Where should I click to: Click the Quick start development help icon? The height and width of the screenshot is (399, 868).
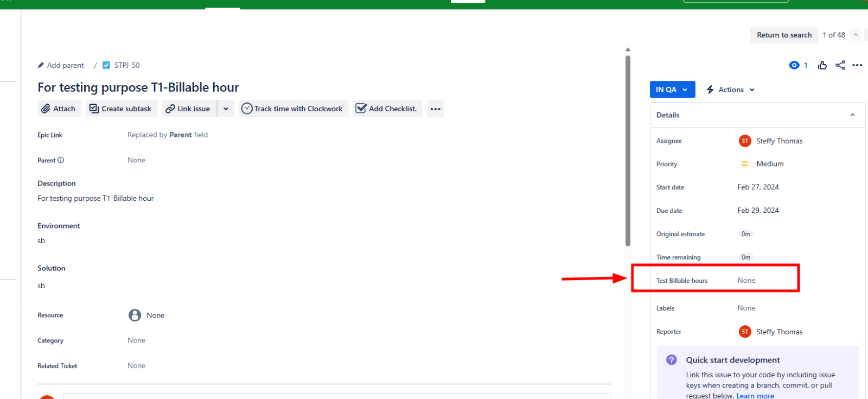tap(672, 360)
